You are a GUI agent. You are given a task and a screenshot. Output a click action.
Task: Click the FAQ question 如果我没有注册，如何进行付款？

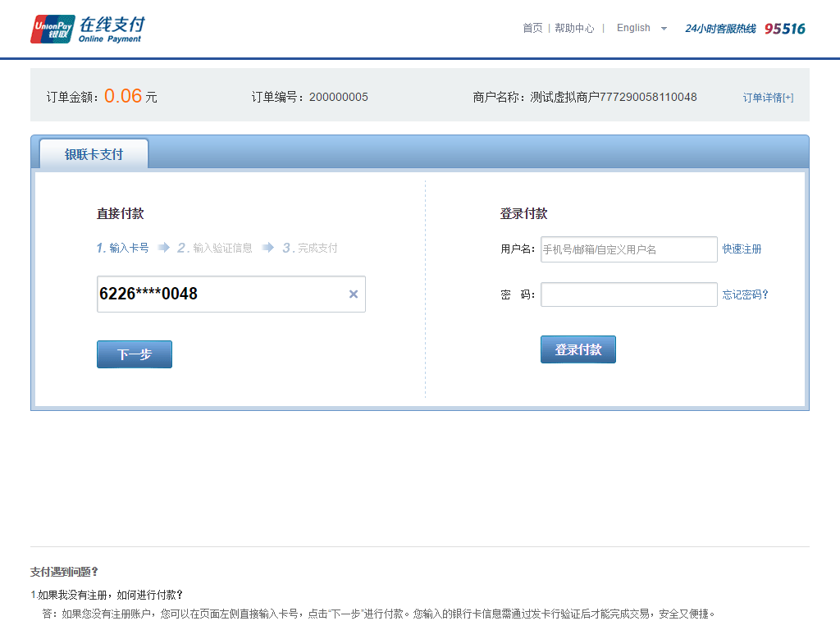110,595
